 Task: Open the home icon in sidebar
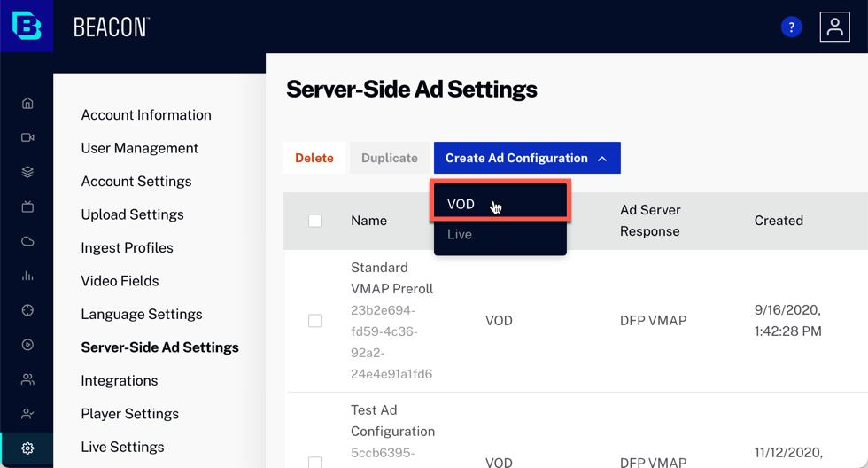[x=27, y=103]
